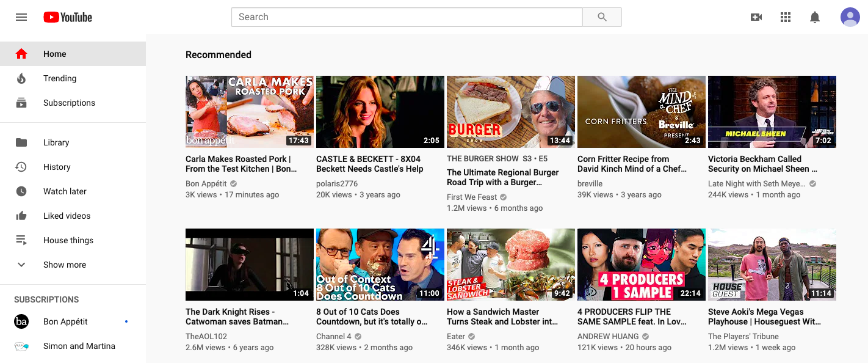Open the First We Feast channel link
The image size is (868, 363).
[x=472, y=197]
